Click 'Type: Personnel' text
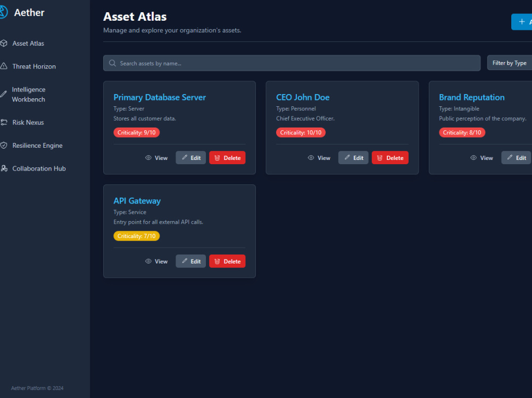 (296, 108)
